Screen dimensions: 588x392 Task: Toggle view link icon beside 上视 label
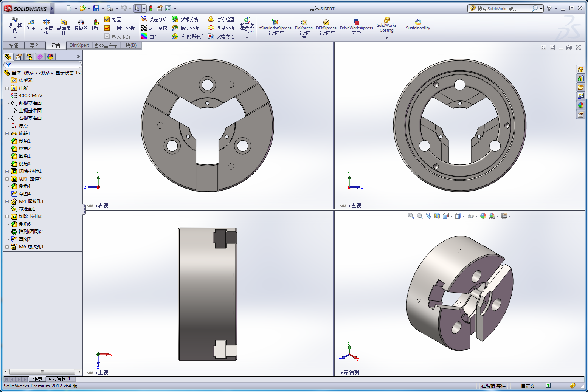(x=90, y=372)
